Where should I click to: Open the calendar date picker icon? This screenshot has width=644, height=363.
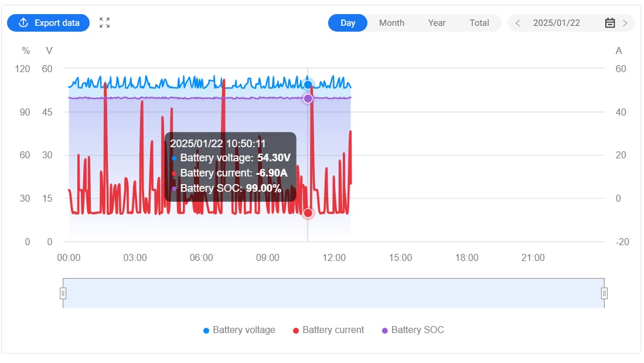(x=610, y=23)
